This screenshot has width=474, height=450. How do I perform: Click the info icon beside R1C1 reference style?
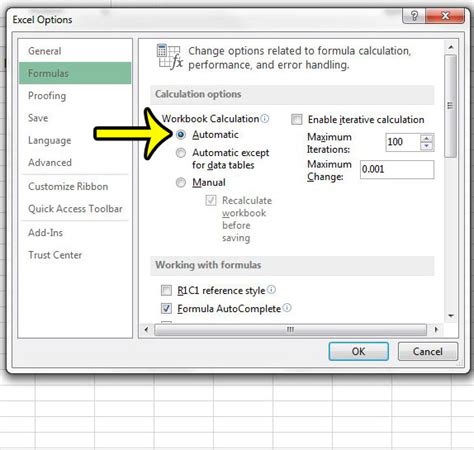(x=272, y=290)
